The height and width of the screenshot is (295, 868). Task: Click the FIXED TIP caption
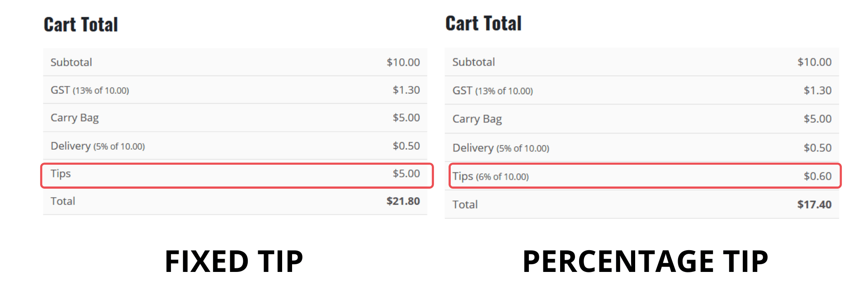coord(234,262)
